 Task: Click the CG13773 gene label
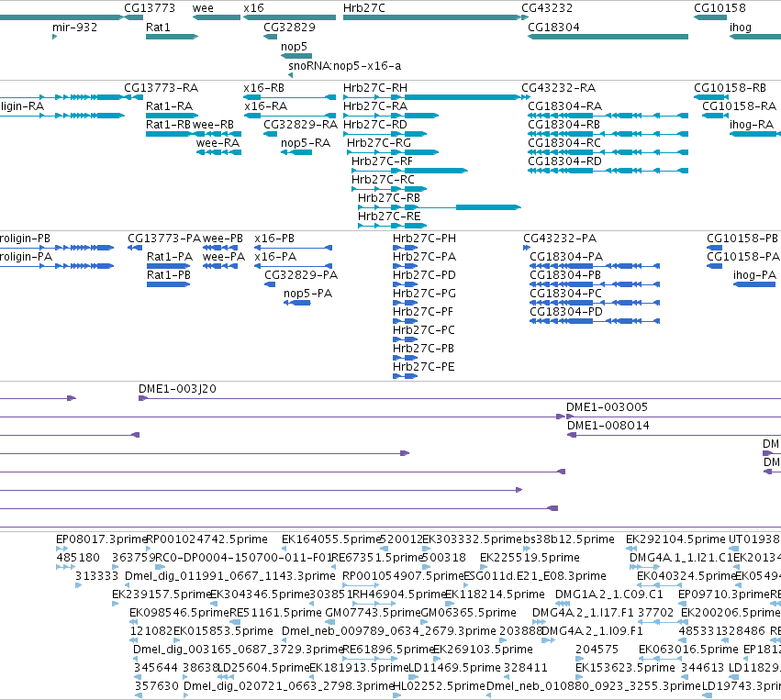click(150, 8)
